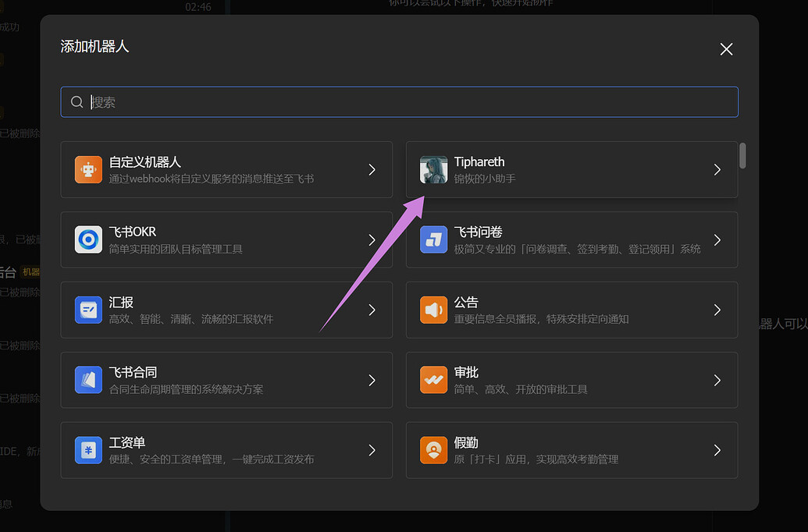The width and height of the screenshot is (808, 532).
Task: Click the 汇报 blue report icon
Action: (88, 310)
